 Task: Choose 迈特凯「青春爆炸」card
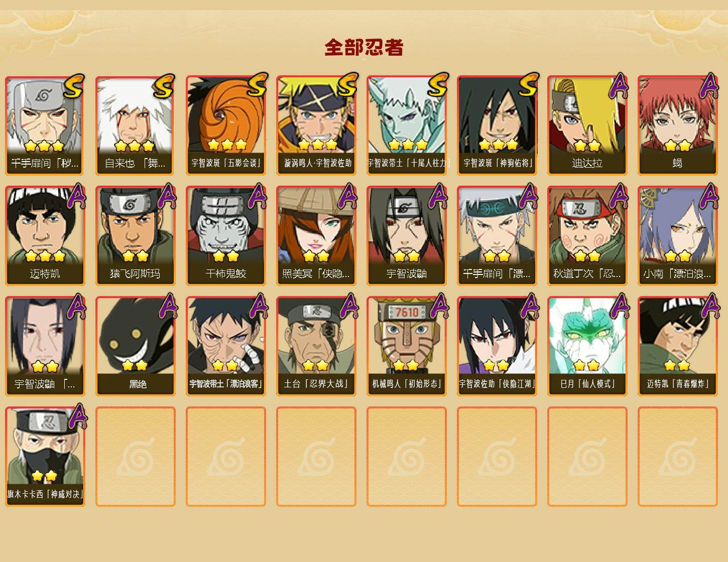click(x=678, y=346)
